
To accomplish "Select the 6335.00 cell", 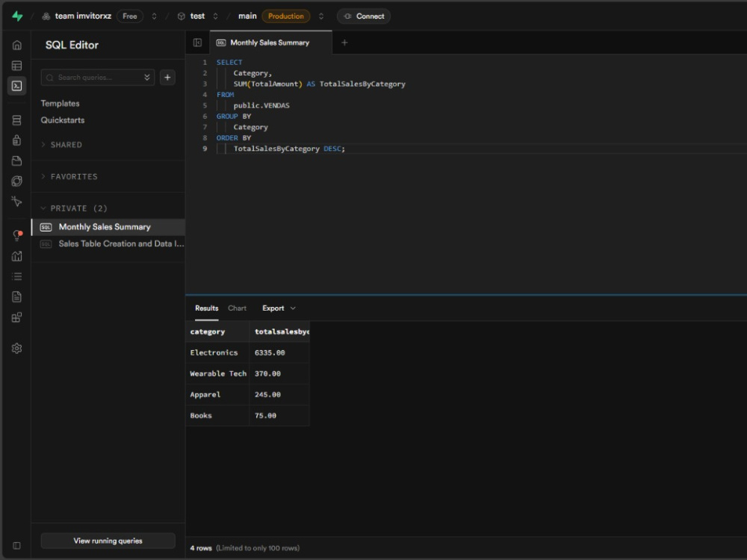I will pos(279,352).
